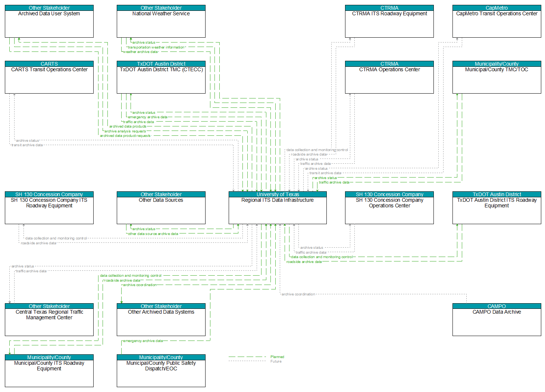Click 'emergency archive data' label under CTECC
This screenshot has width=545, height=392.
148,117
